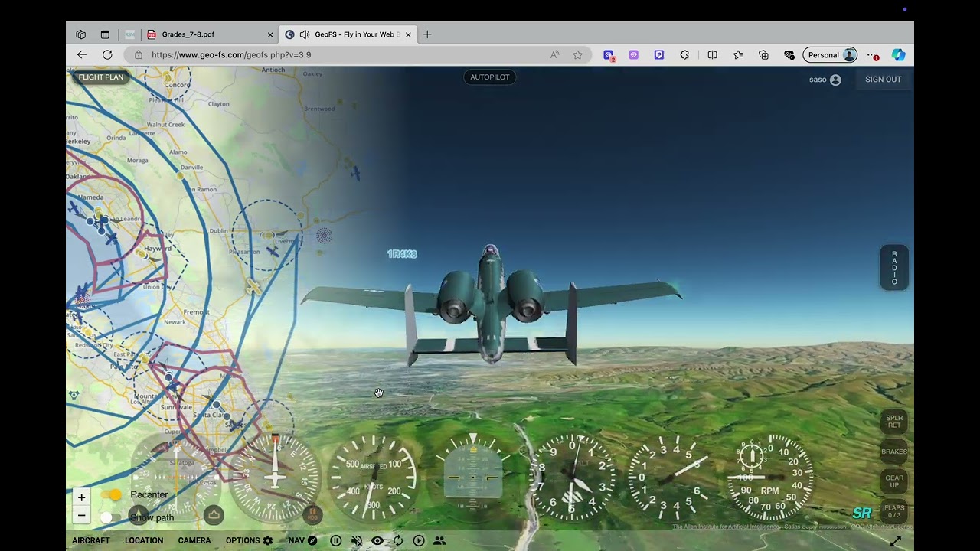Open the Copilot sidebar icon
980x551 pixels.
coord(899,55)
